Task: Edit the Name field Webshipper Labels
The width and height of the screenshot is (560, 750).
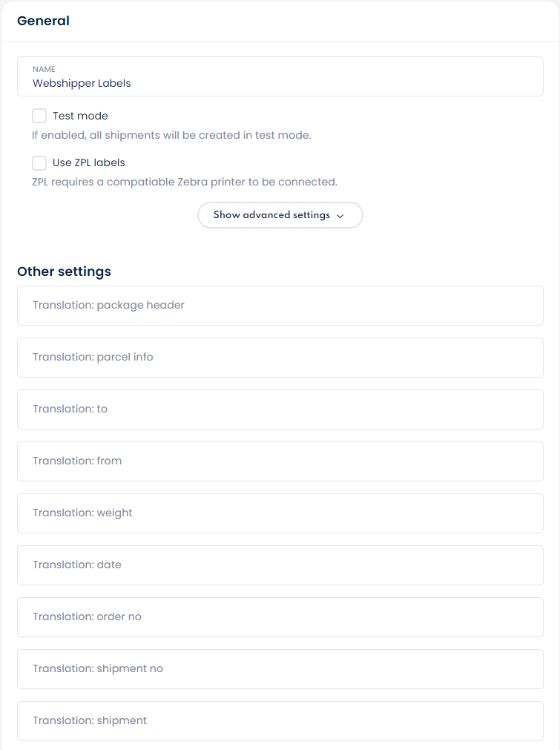Action: (x=280, y=83)
